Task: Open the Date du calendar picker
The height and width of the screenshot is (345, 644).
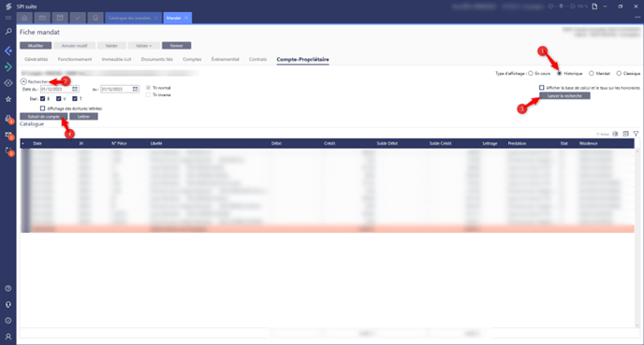Action: pyautogui.click(x=75, y=89)
